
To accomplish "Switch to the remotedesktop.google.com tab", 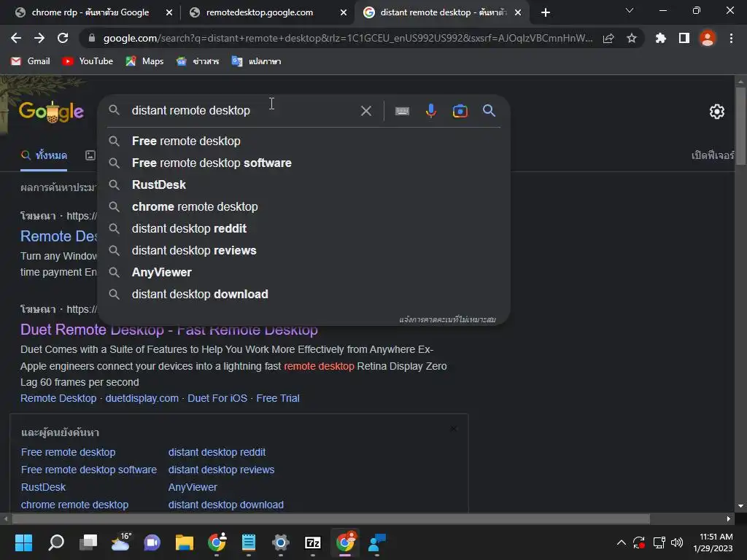I will pos(260,12).
